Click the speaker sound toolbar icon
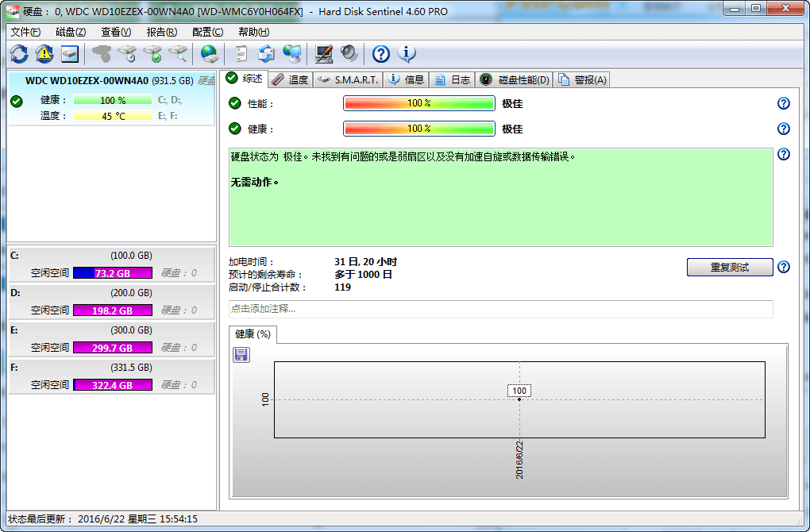Screen dimensions: 810x532 click(349, 54)
